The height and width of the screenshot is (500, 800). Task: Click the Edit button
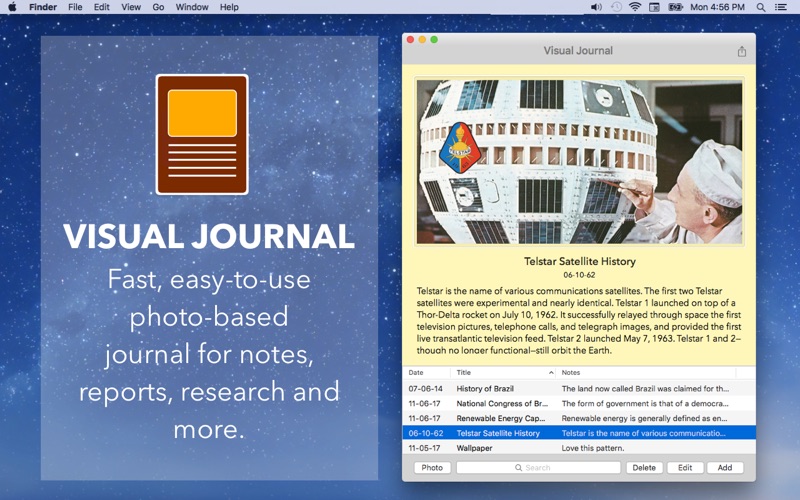(x=685, y=468)
